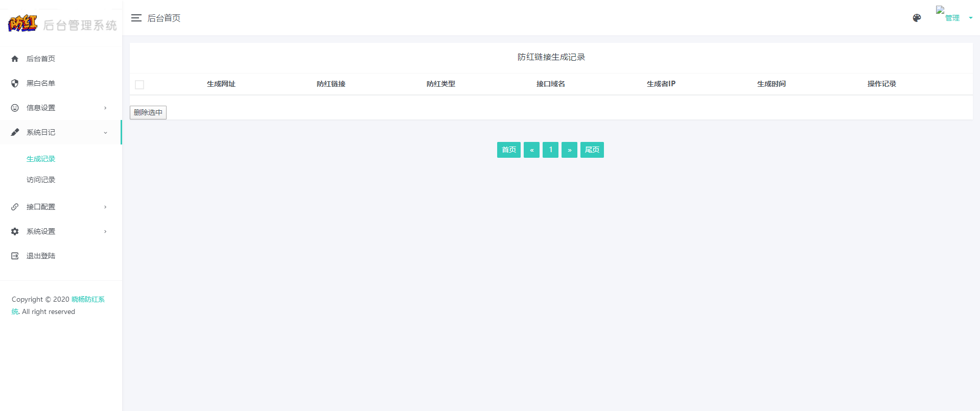Open the theme palette icon in header
The image size is (980, 411).
(x=917, y=18)
